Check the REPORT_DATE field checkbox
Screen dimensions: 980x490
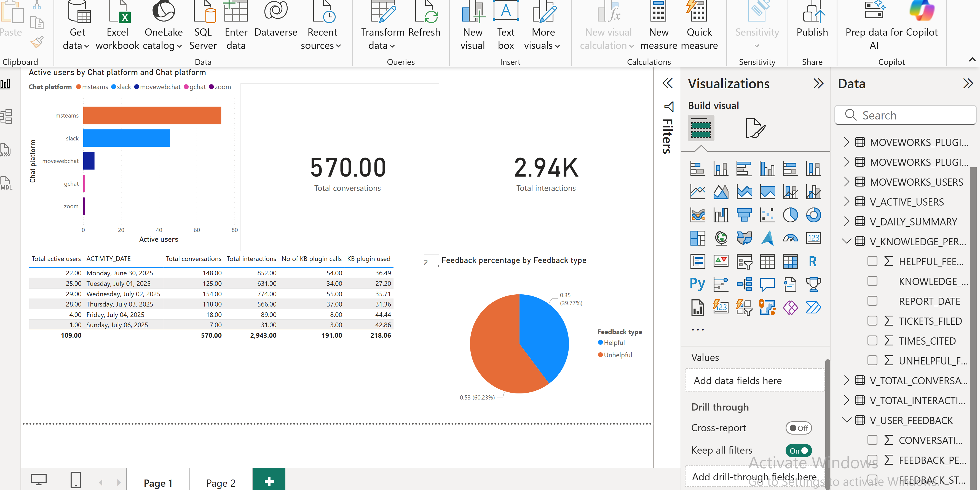tap(872, 301)
